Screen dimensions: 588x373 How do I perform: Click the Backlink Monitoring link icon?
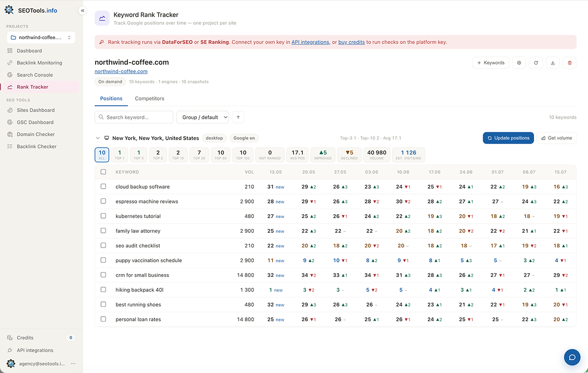(x=10, y=63)
